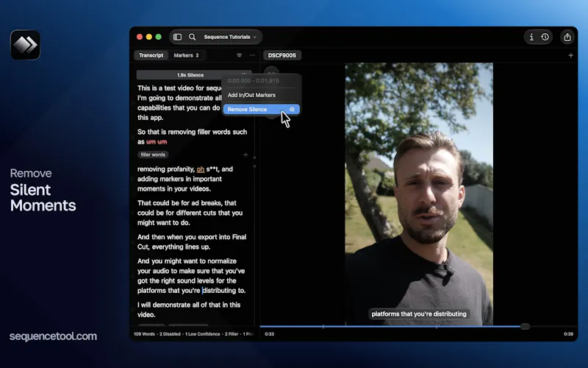This screenshot has width=588, height=368.
Task: Switch to the Transcript tab
Action: [151, 55]
